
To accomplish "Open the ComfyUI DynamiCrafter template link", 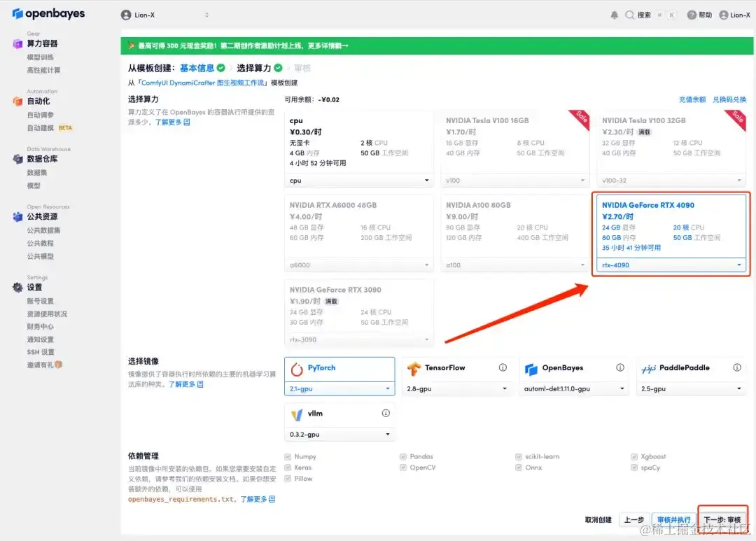I will [x=202, y=83].
